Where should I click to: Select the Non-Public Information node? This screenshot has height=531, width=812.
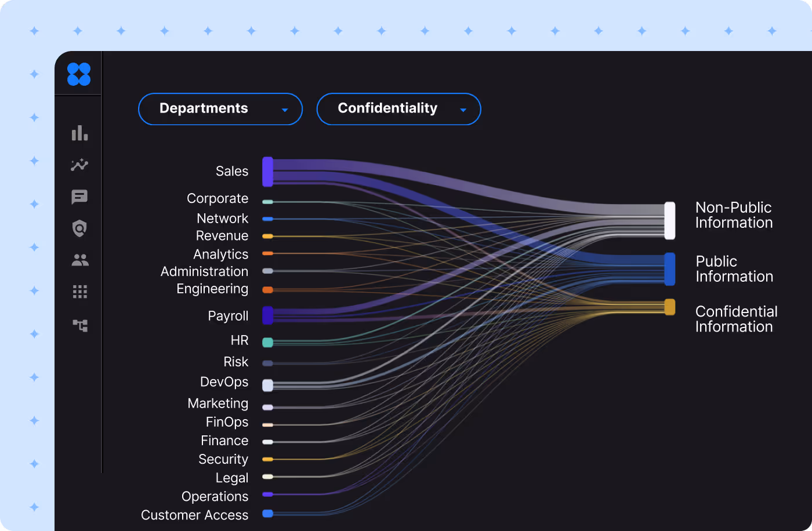(x=670, y=220)
